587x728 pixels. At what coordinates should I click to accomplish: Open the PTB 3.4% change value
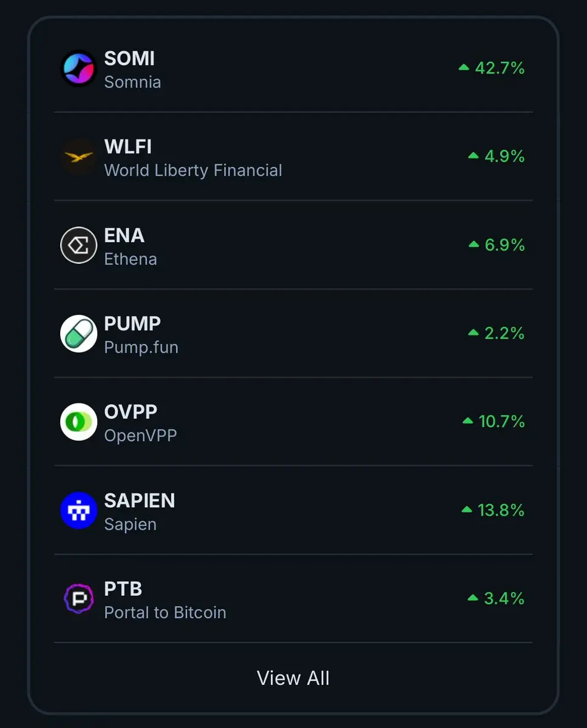504,598
